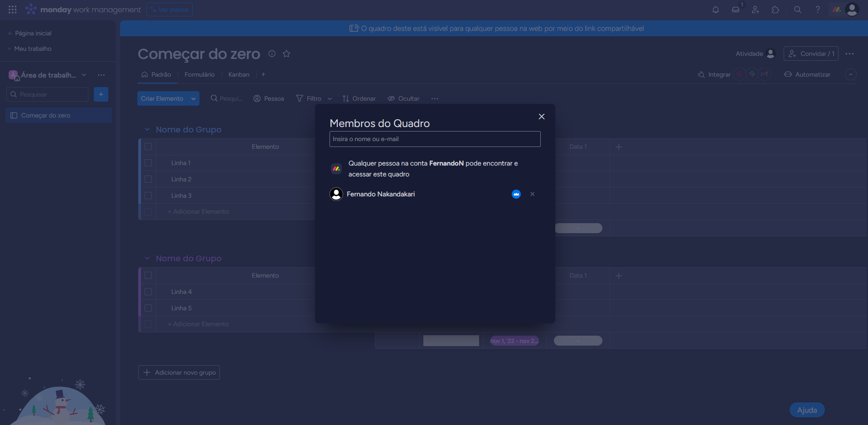Screen dimensions: 868x425
Task: Open the Integrar panel
Action: point(714,74)
